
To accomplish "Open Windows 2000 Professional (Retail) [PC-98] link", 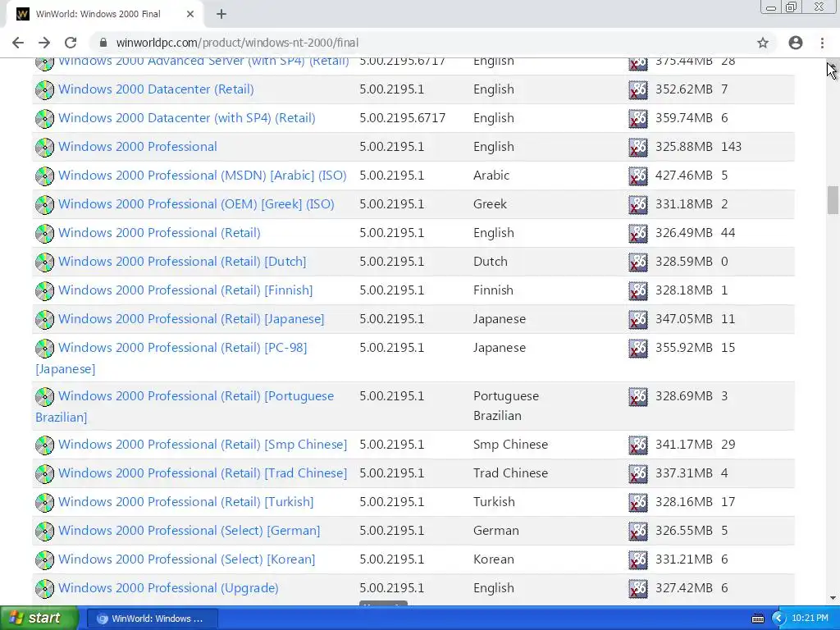I will [x=182, y=348].
